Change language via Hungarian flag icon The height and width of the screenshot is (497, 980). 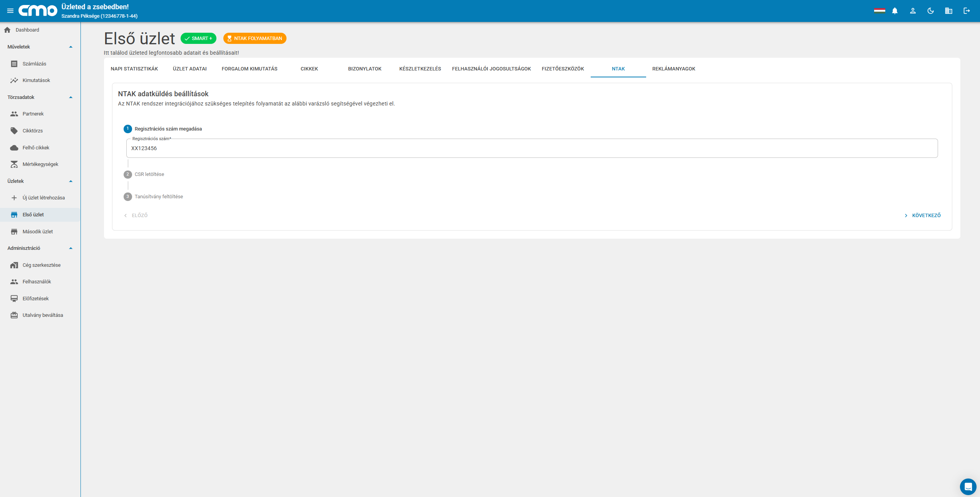click(879, 11)
